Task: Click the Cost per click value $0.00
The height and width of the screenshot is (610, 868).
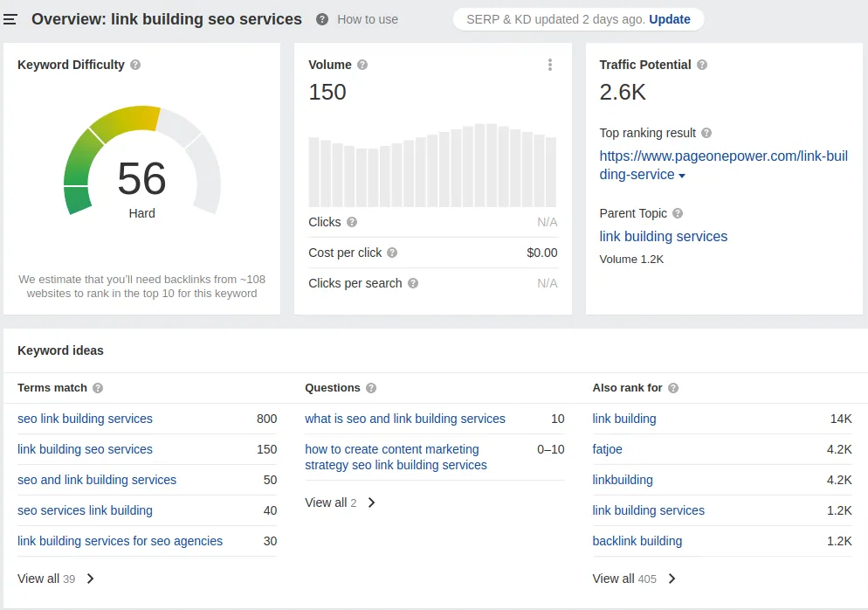Action: tap(542, 253)
